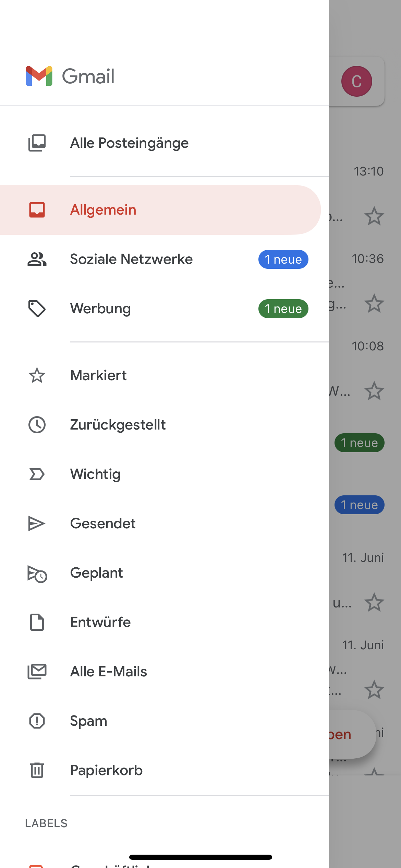Tap the Papierkorb trash can icon
The image size is (401, 868).
[37, 770]
